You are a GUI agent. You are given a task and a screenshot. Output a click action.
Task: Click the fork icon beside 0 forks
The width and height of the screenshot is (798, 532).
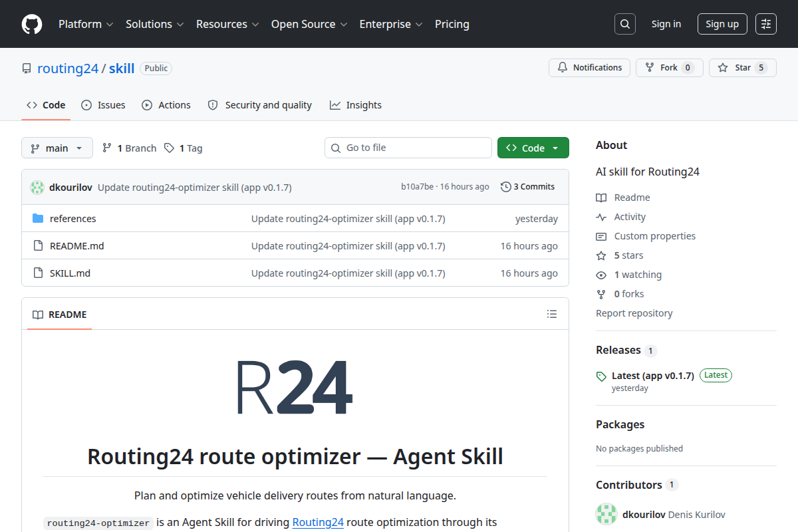tap(601, 294)
